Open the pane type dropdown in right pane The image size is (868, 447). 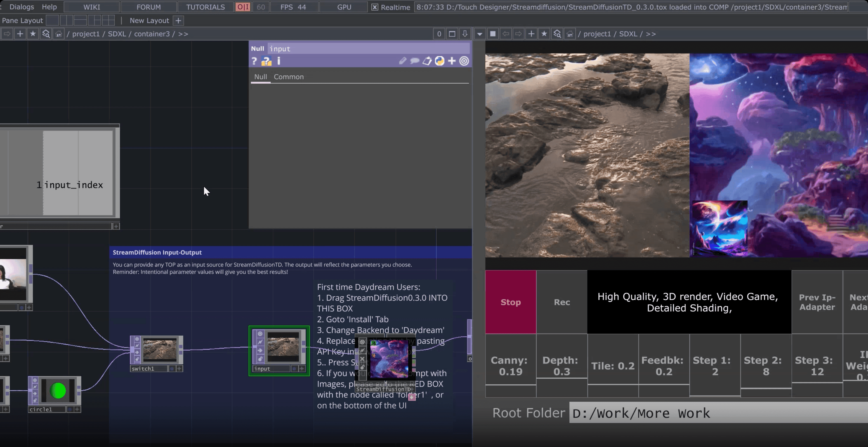(479, 34)
